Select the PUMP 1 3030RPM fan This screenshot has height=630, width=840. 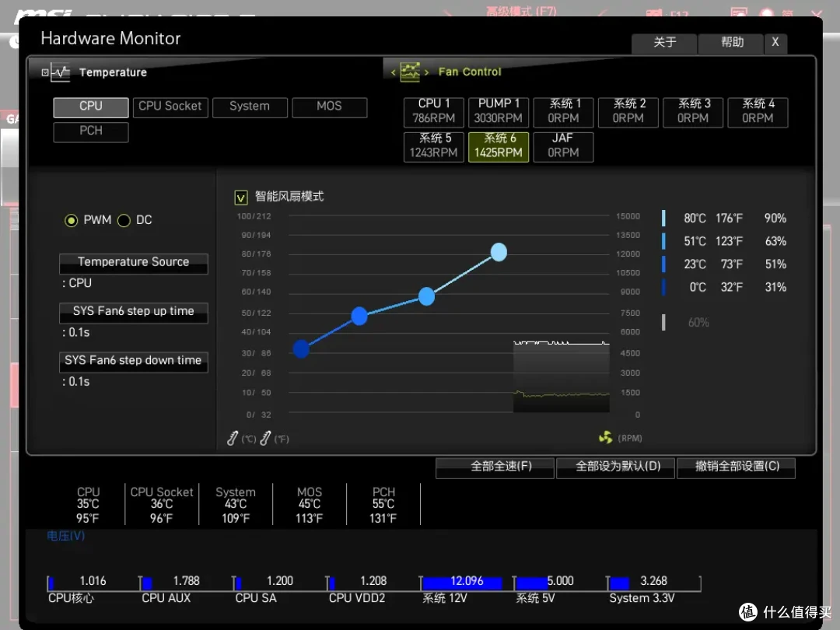(499, 111)
